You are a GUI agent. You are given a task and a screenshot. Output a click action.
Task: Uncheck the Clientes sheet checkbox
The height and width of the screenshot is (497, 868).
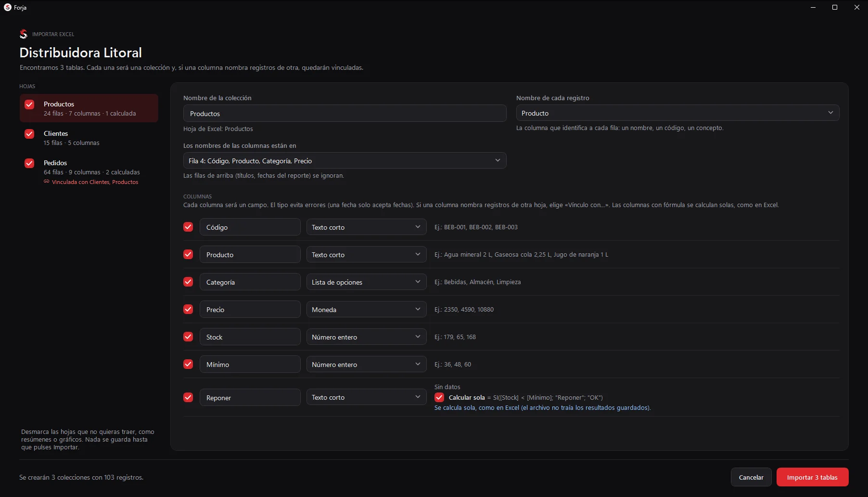click(x=29, y=134)
